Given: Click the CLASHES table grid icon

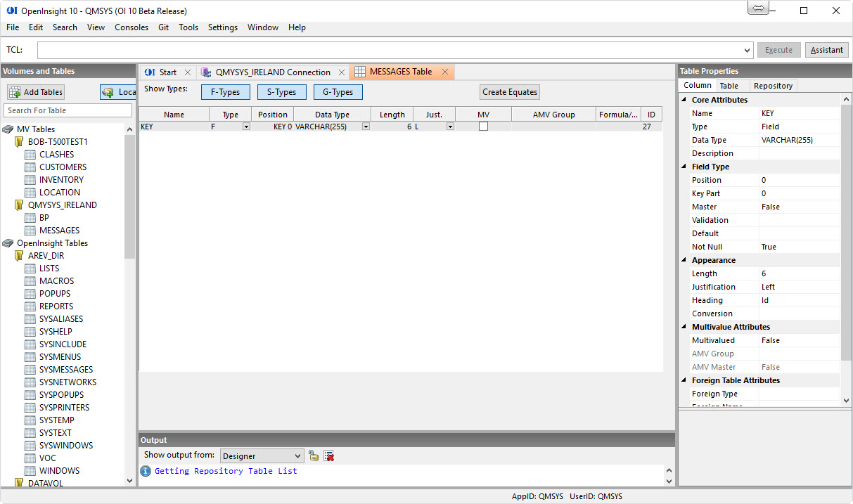Looking at the screenshot, I should pos(30,155).
